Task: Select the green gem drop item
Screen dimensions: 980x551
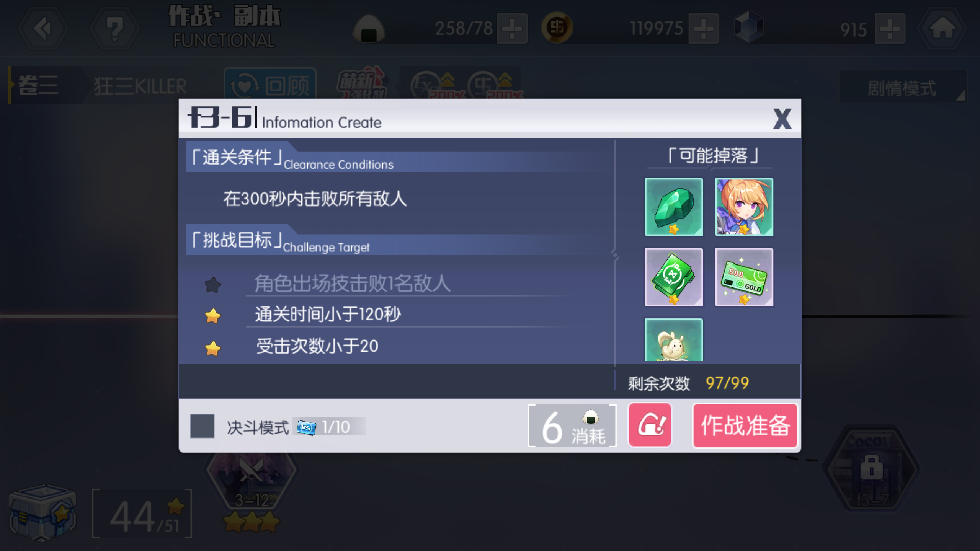Action: (674, 207)
